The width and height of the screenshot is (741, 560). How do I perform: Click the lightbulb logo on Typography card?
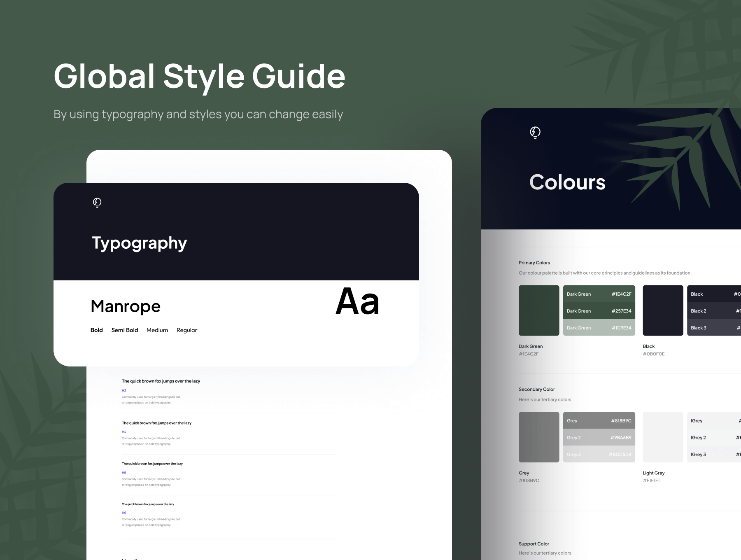coord(97,203)
